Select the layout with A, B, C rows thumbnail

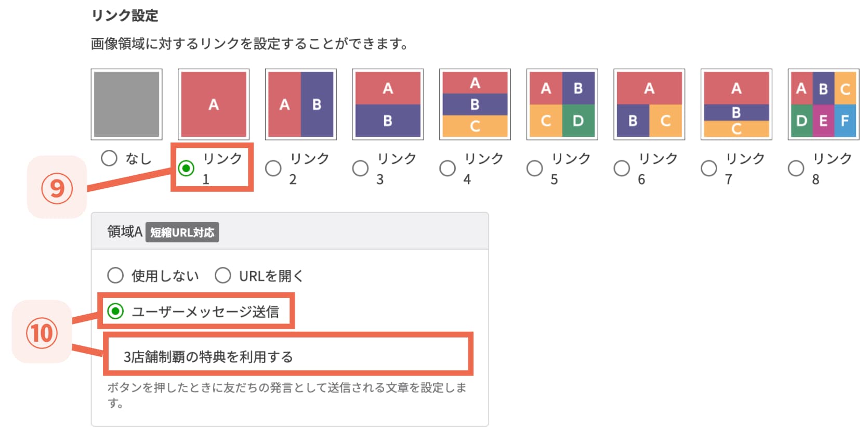(x=735, y=103)
